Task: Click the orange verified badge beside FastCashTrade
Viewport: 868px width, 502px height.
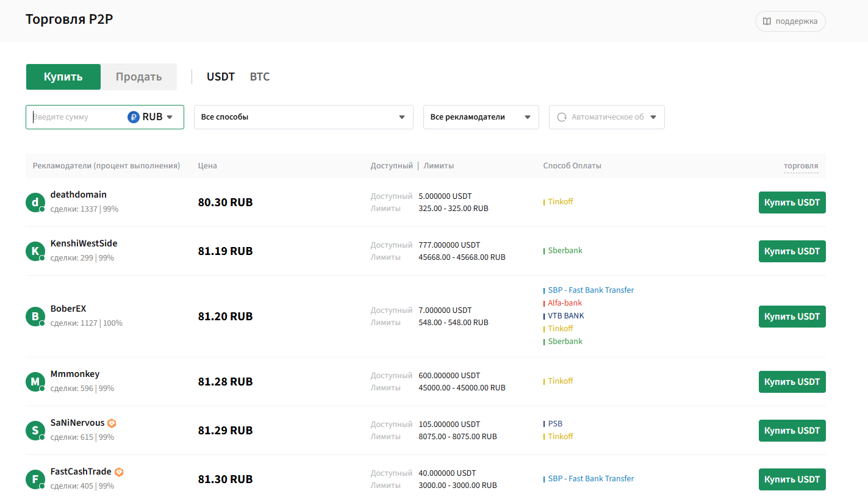Action: pyautogui.click(x=120, y=472)
